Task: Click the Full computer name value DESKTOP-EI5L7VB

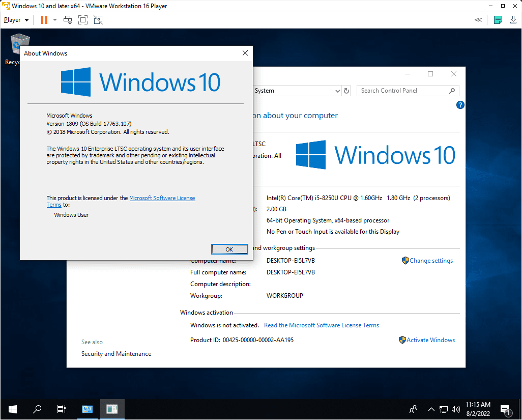Action: click(x=291, y=272)
